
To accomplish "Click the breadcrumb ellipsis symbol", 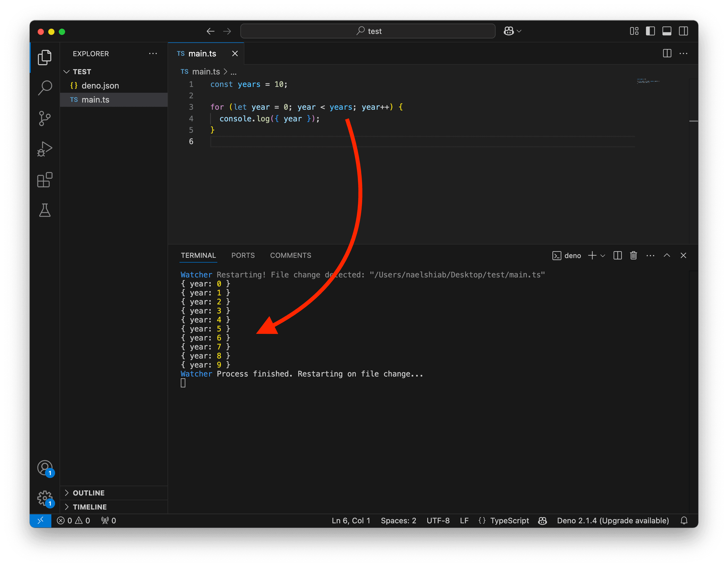I will (x=233, y=72).
